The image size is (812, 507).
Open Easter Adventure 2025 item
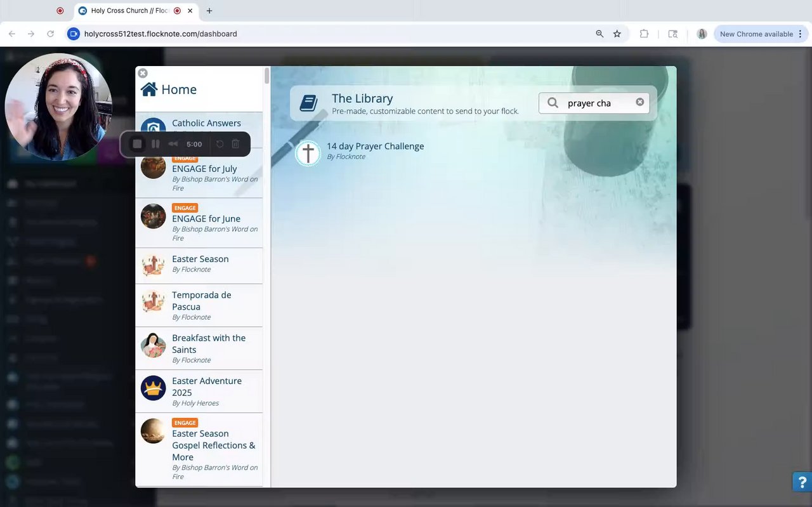click(x=199, y=392)
